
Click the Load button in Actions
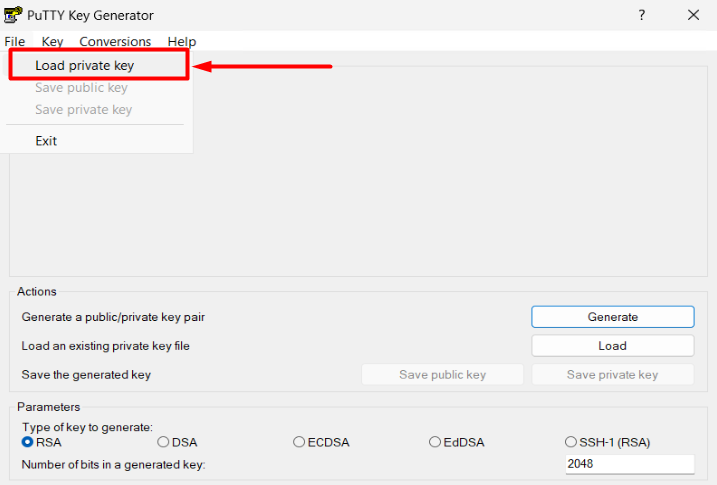point(613,346)
